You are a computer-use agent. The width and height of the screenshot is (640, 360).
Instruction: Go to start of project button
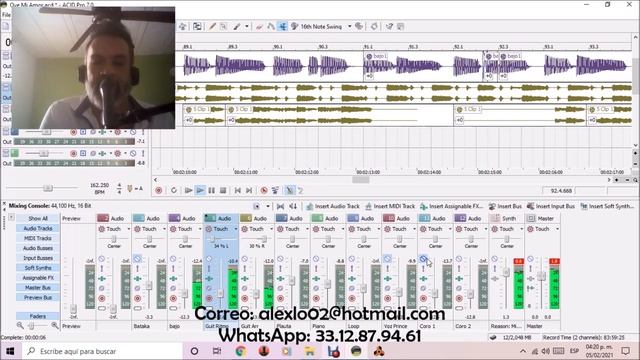pos(238,191)
